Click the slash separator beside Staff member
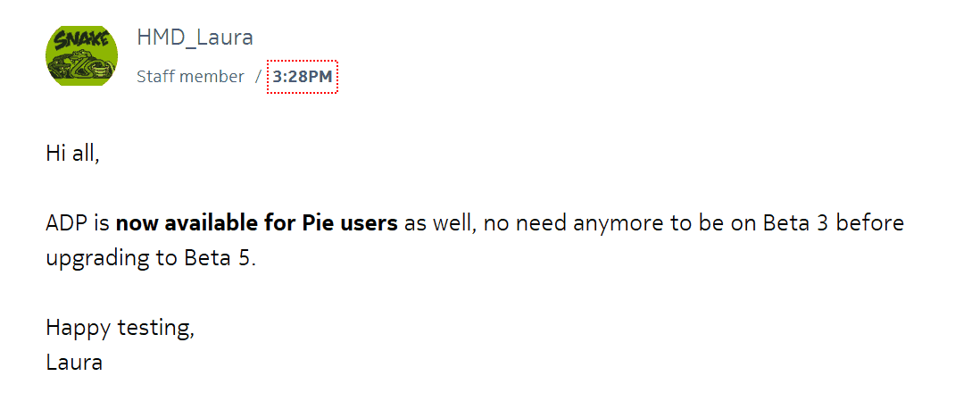This screenshot has height=418, width=980. [x=258, y=77]
